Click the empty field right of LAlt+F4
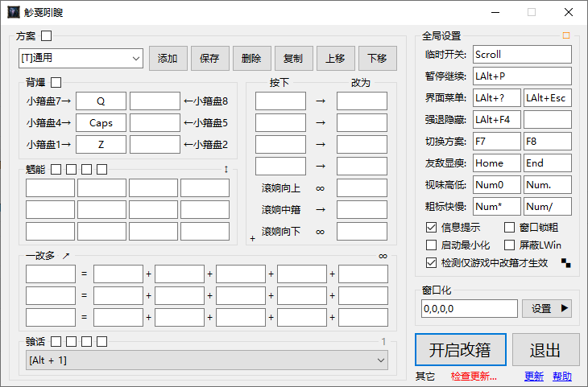This screenshot has width=588, height=387. tap(548, 120)
